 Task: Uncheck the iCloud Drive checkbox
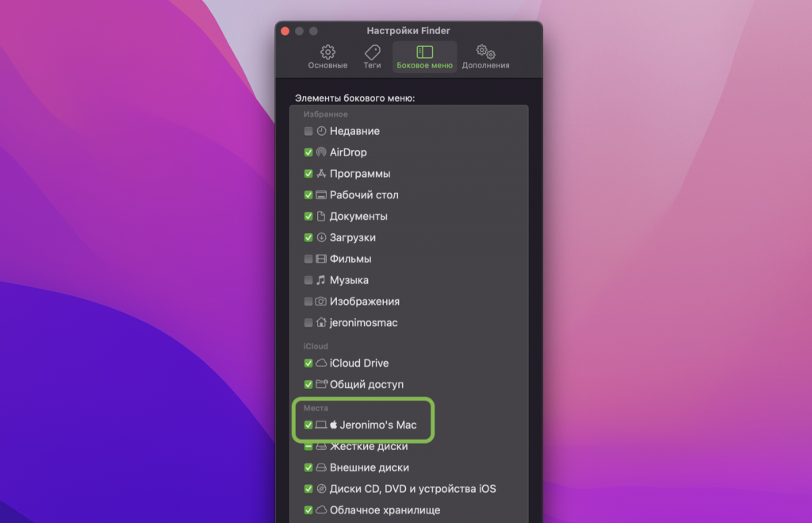[x=308, y=363]
